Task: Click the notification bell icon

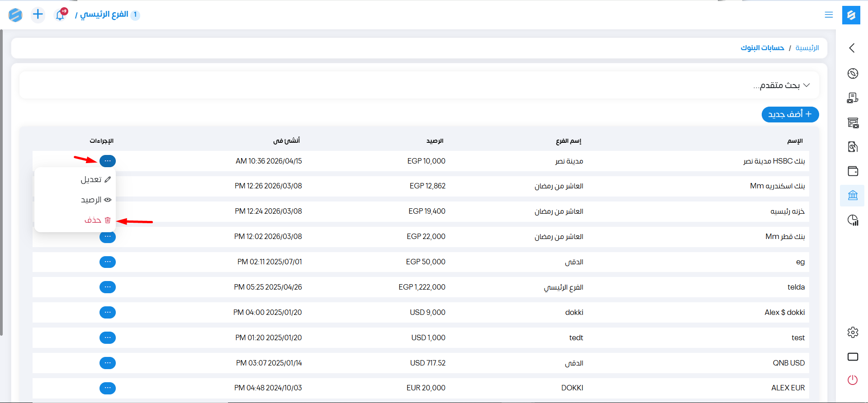Action: 60,15
